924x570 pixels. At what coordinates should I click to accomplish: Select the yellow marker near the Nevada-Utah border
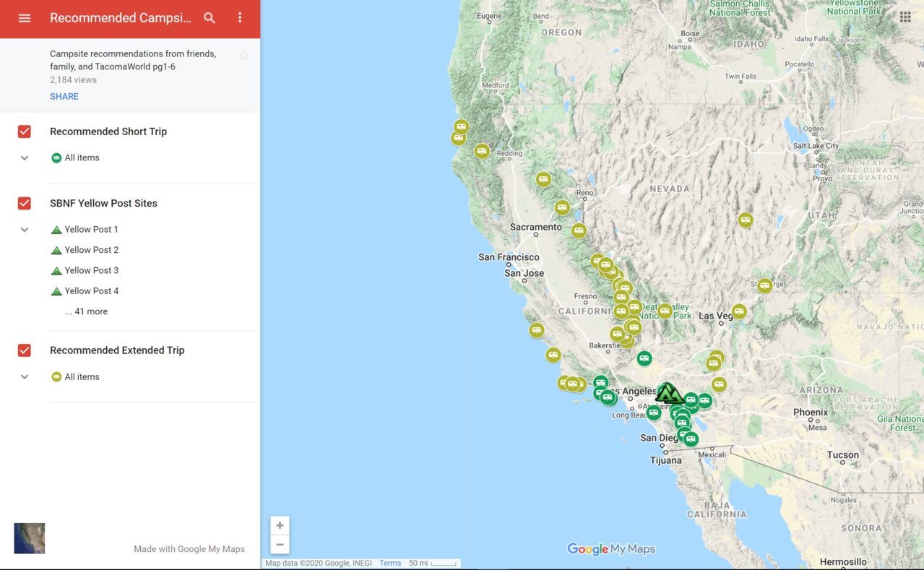tap(746, 220)
